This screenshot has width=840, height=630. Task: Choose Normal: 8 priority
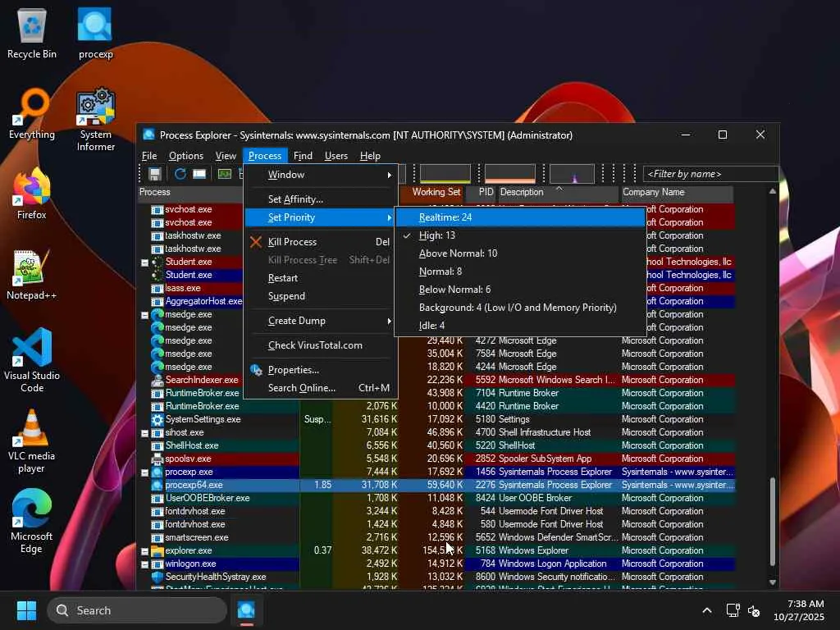click(x=520, y=272)
